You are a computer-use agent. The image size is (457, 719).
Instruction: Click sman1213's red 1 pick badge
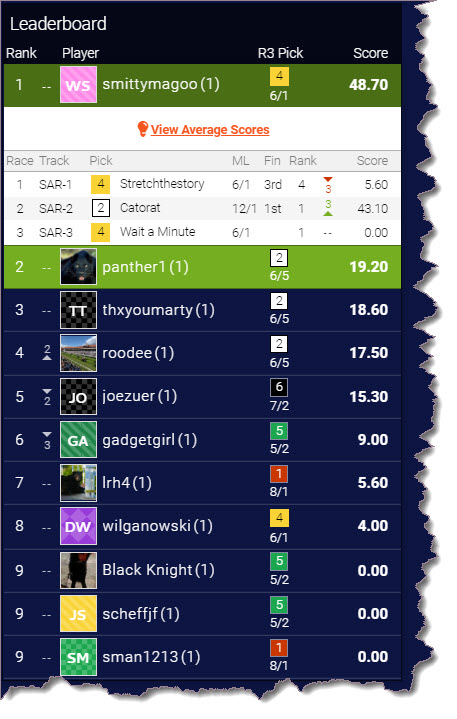coord(279,648)
